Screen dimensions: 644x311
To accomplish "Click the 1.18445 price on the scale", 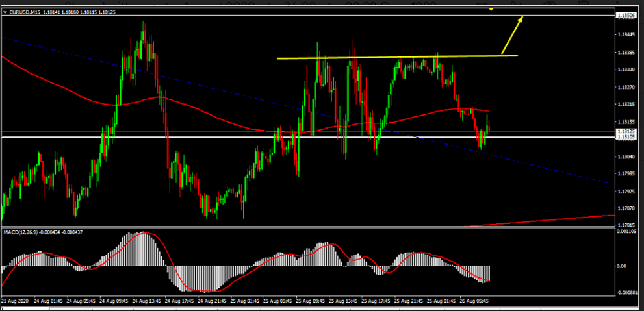I will tap(626, 35).
